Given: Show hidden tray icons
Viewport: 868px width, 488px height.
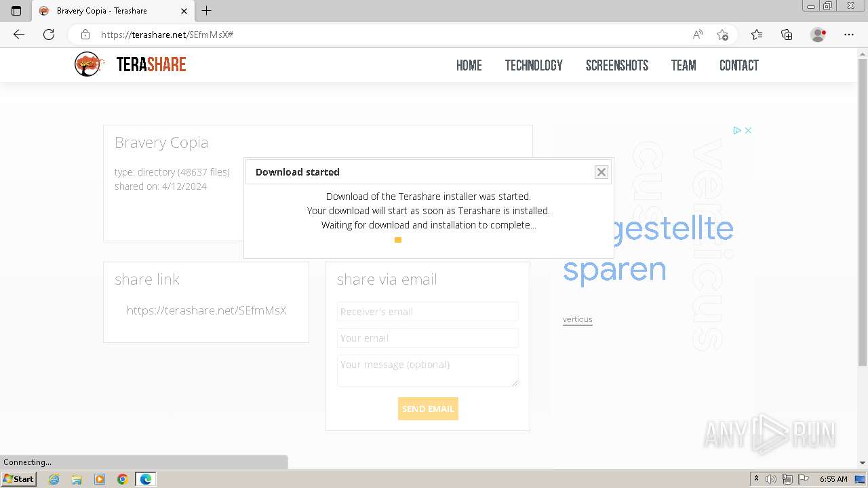Looking at the screenshot, I should [x=756, y=479].
